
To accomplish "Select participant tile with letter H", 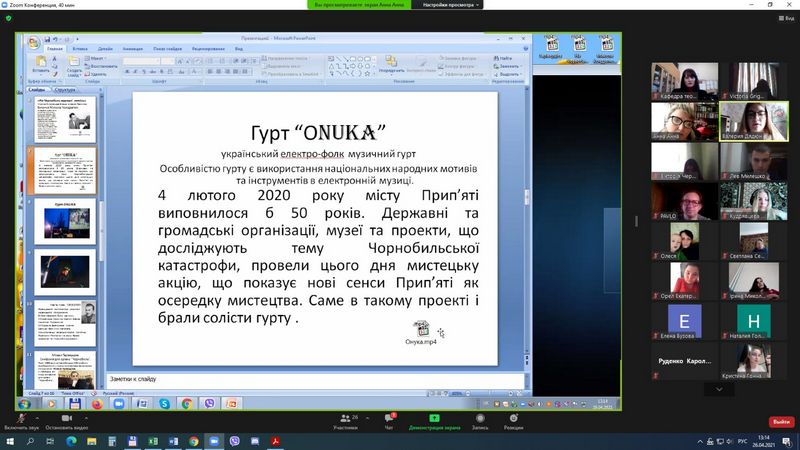I will [753, 321].
